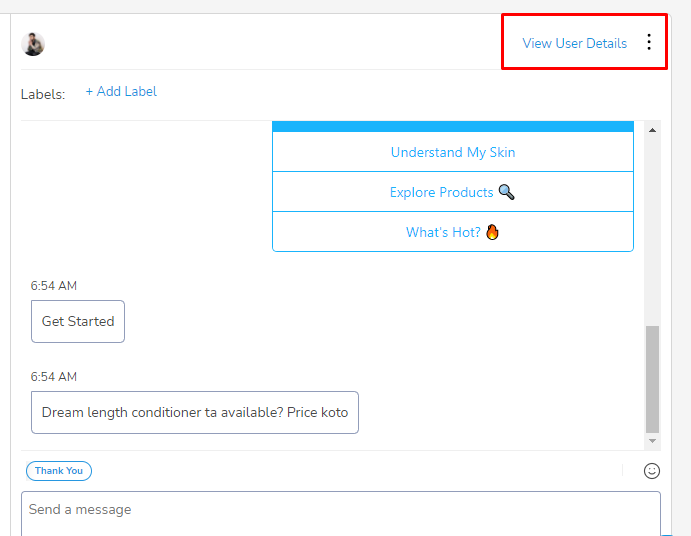691x536 pixels.
Task: Open the three-dot options menu
Action: (x=649, y=42)
